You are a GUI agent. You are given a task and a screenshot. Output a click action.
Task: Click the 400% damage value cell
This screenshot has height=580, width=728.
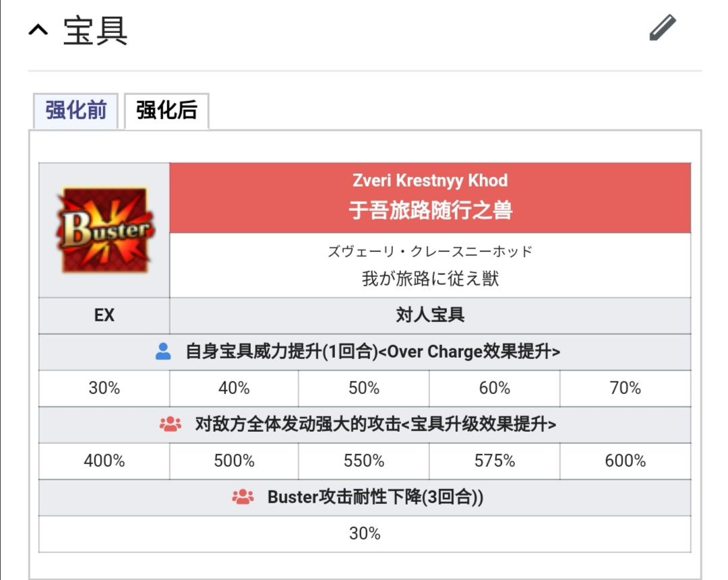click(x=104, y=461)
